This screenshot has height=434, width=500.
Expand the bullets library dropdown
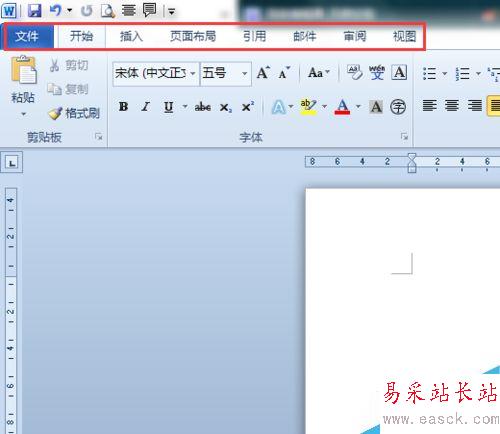[445, 73]
